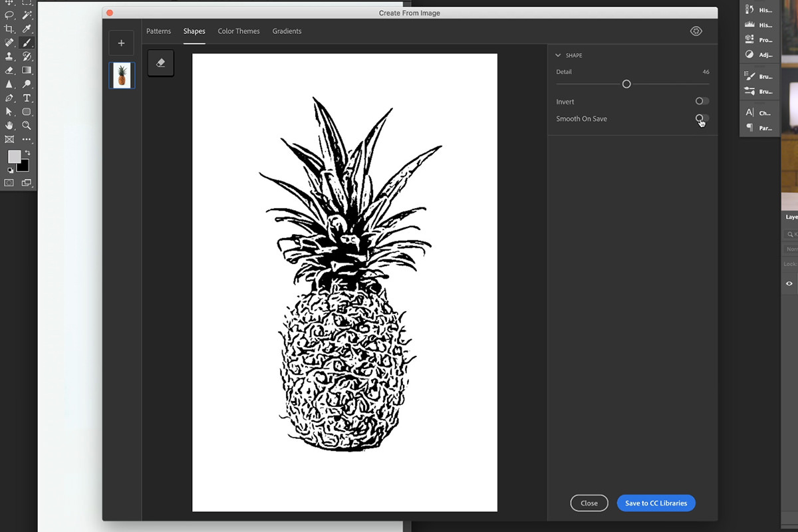Switch to the Patterns tab

(158, 31)
